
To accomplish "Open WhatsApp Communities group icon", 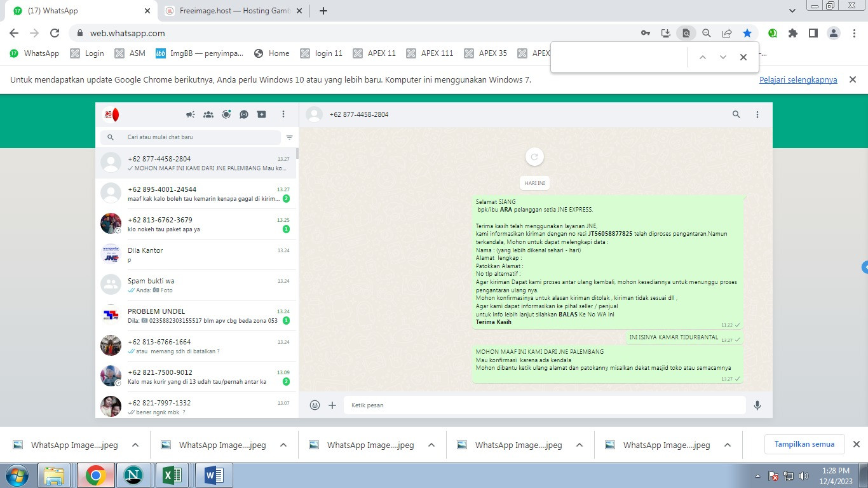I will click(208, 114).
